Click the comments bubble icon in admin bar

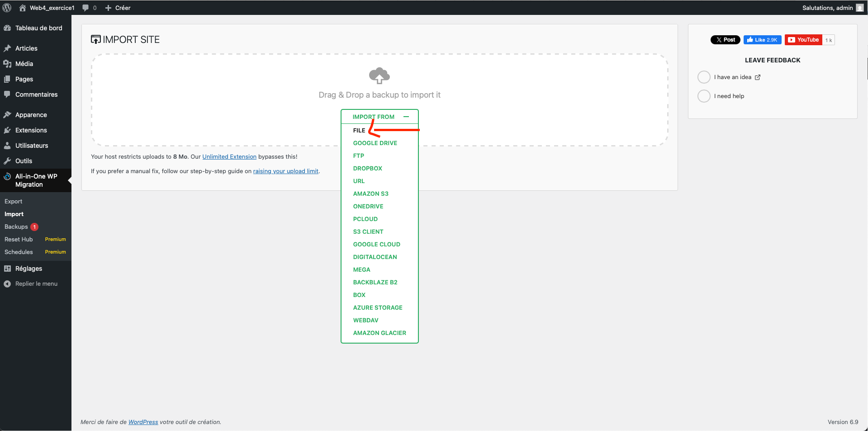(x=85, y=8)
